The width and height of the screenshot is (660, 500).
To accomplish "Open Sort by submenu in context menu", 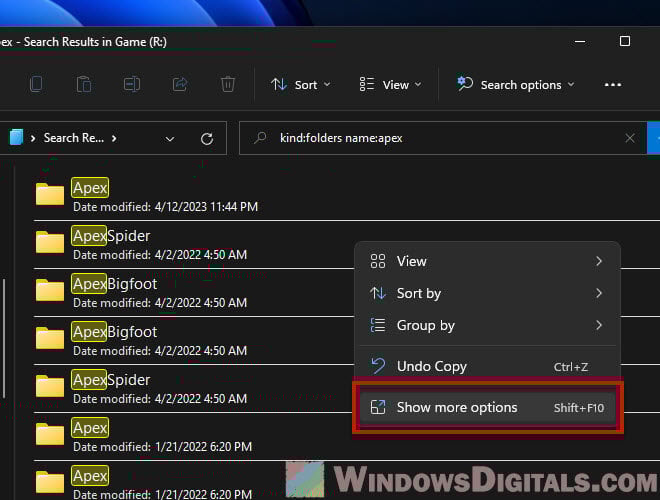I will pos(487,293).
